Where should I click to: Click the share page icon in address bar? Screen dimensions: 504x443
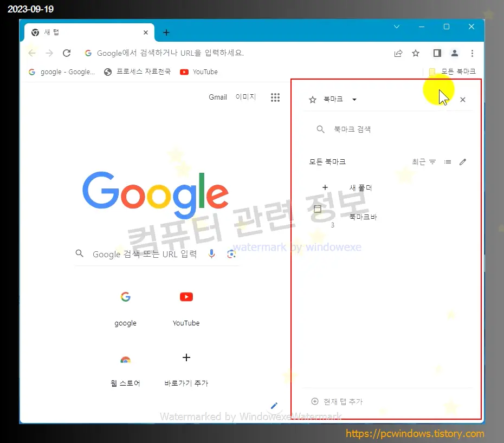[398, 53]
